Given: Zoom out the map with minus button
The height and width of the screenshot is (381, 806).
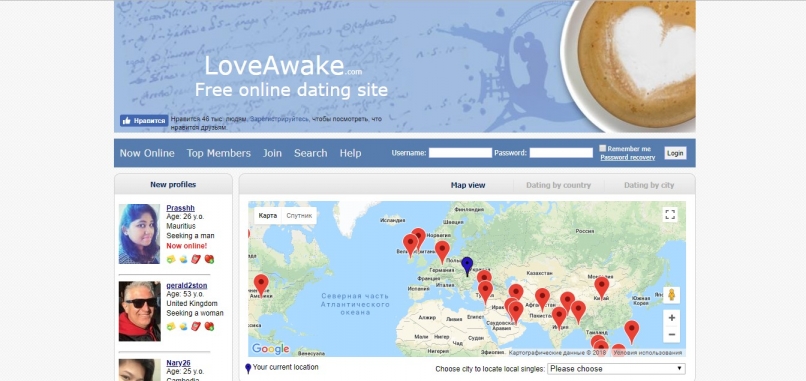Looking at the screenshot, I should [671, 334].
